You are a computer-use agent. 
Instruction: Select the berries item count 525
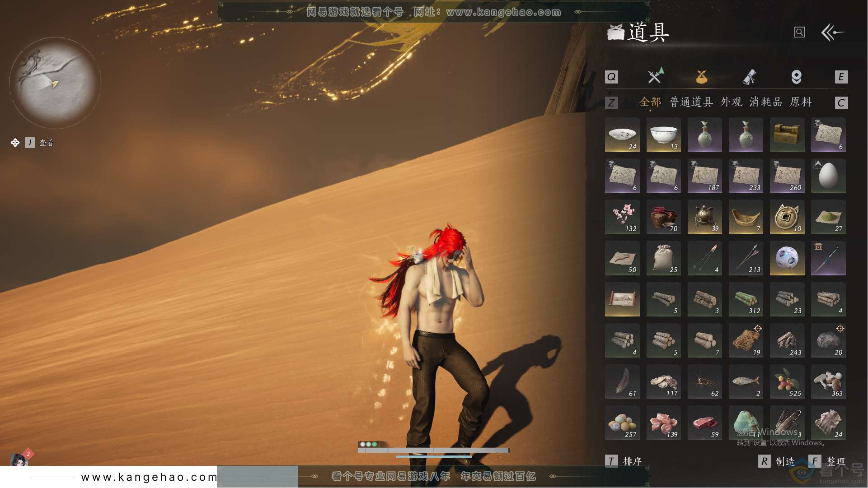point(787,381)
